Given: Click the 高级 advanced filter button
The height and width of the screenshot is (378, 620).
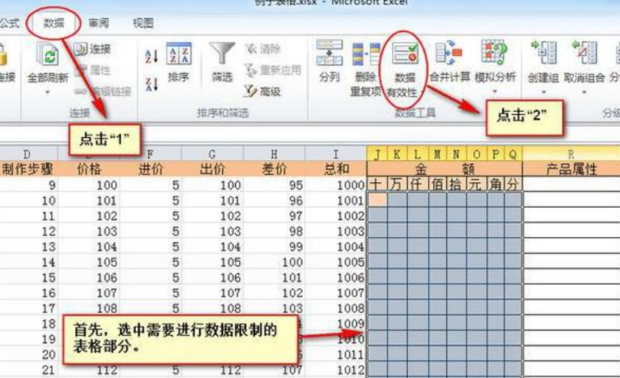Looking at the screenshot, I should (x=263, y=91).
